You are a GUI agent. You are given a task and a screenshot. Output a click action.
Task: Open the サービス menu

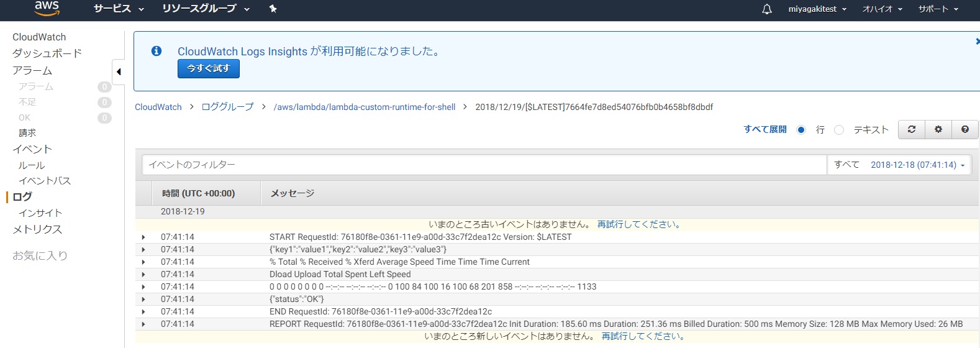[x=119, y=9]
